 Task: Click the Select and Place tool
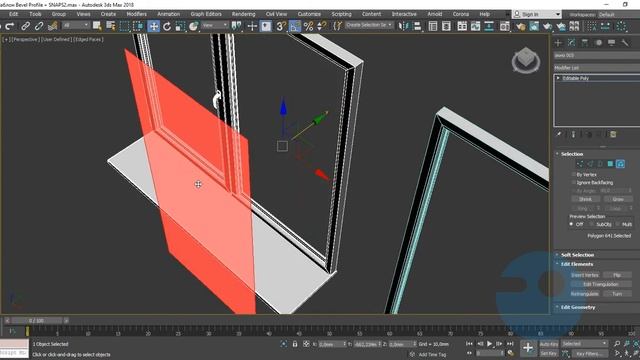tap(193, 26)
